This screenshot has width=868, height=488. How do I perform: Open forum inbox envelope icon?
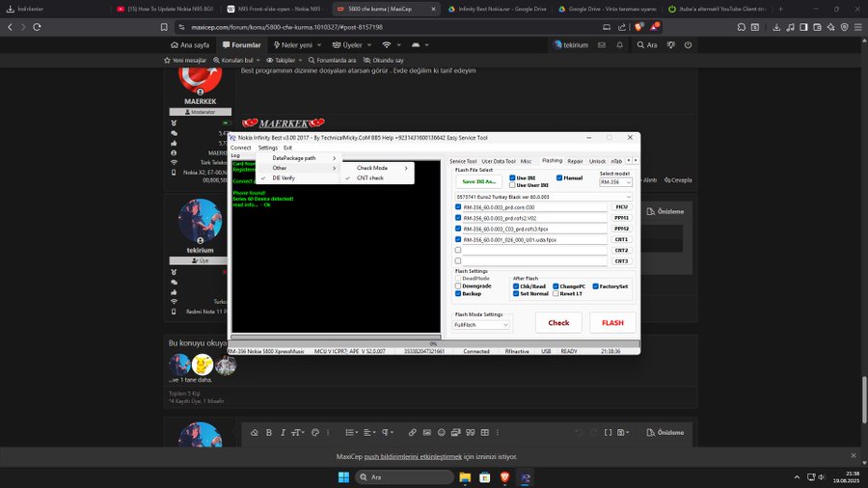click(x=601, y=44)
